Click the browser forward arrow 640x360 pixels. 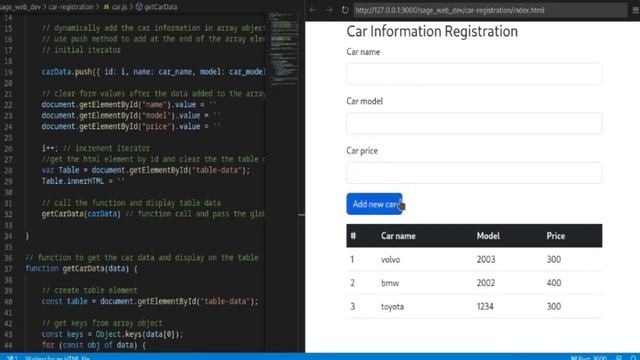pos(329,10)
